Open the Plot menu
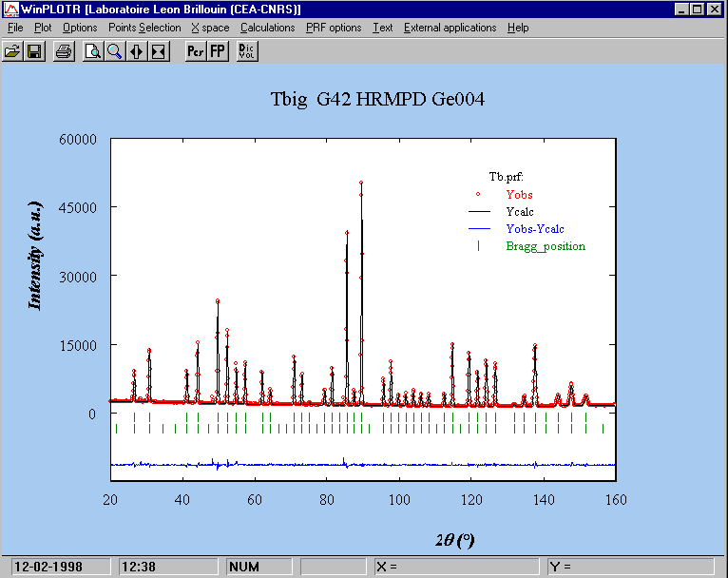 pyautogui.click(x=43, y=28)
